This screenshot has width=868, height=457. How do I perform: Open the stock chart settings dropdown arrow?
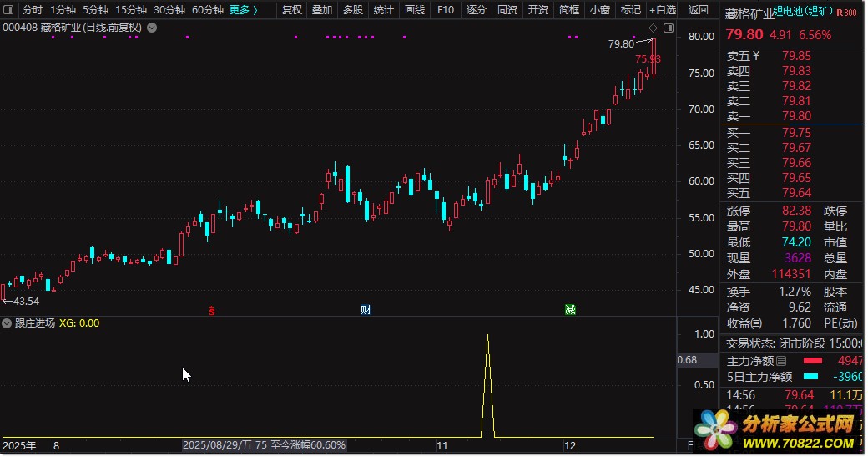click(x=150, y=28)
